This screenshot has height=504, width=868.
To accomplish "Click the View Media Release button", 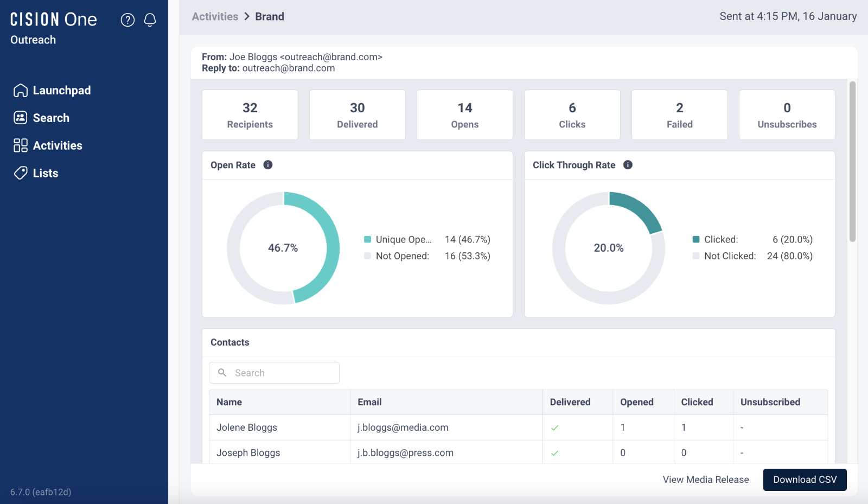I will tap(705, 480).
